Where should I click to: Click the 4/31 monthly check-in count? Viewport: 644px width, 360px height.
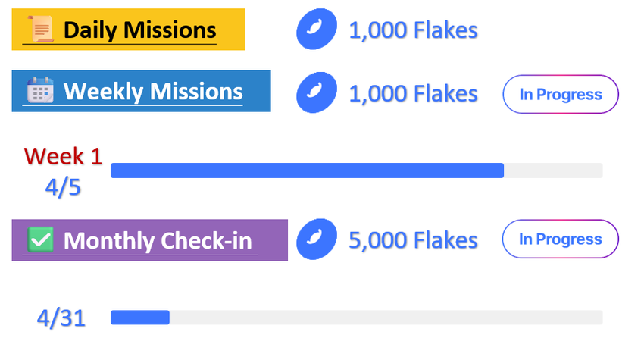point(61,318)
